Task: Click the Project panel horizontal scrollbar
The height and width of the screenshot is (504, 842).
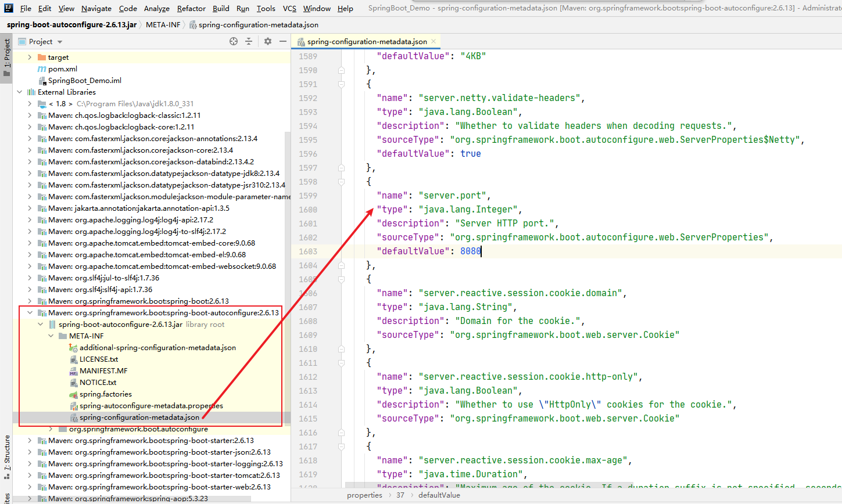Action: click(x=132, y=498)
